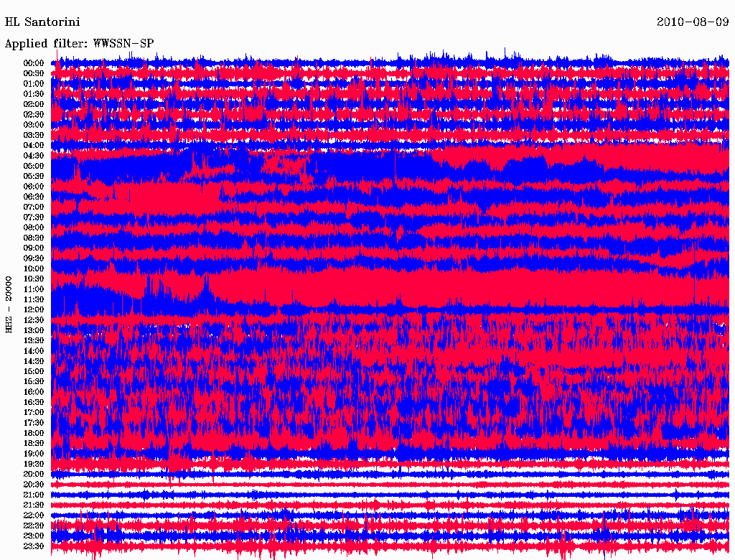Select the 21:00 time label
Viewport: 735px width, 560px height.
click(x=33, y=495)
